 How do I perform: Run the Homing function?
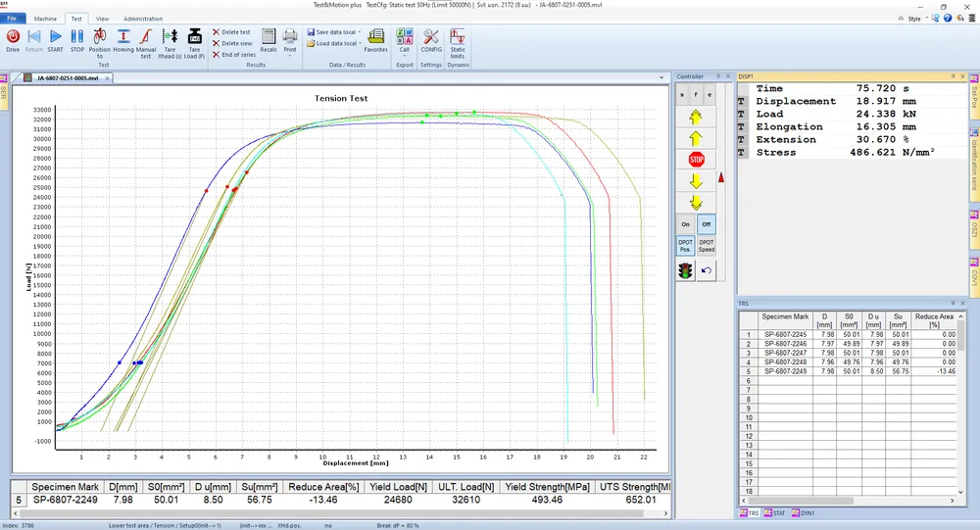click(123, 37)
